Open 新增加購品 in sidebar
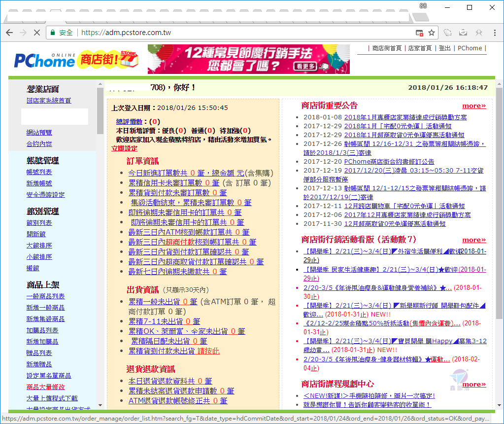The height and width of the screenshot is (424, 504). [x=42, y=342]
